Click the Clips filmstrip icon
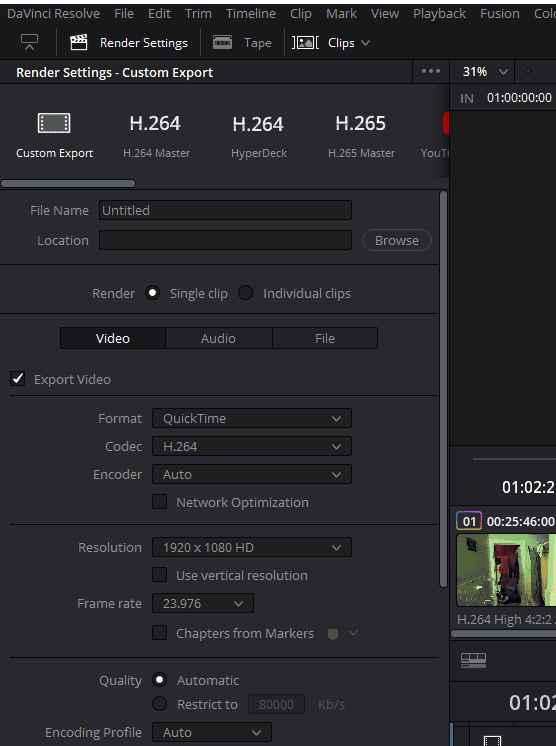The image size is (556, 746). point(305,43)
